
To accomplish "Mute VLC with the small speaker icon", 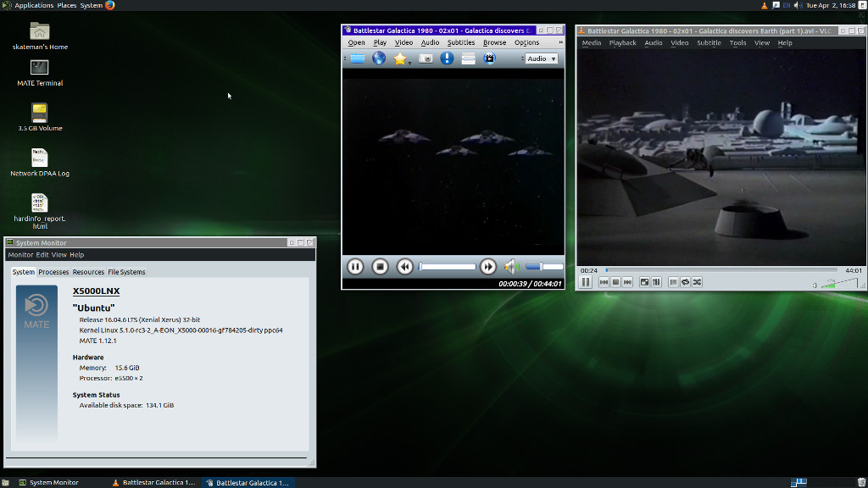I will click(x=815, y=286).
